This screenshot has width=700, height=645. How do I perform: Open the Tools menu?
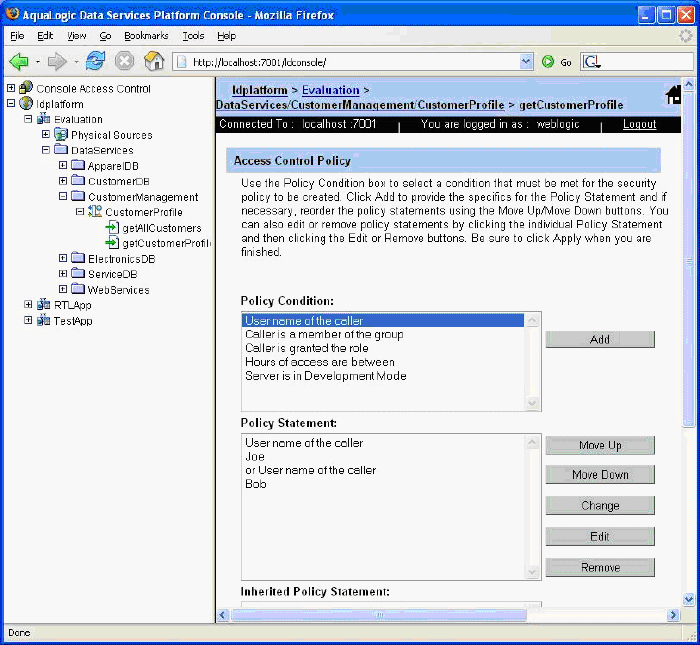193,36
